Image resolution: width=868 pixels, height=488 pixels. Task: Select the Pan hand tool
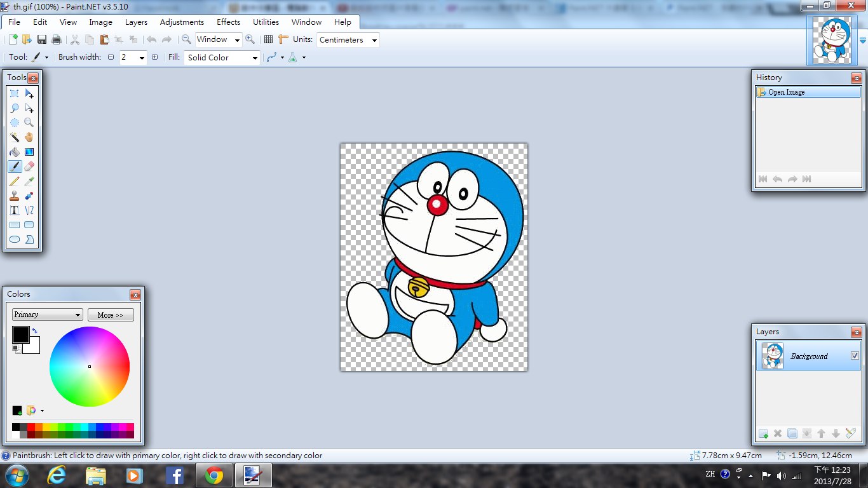click(29, 137)
